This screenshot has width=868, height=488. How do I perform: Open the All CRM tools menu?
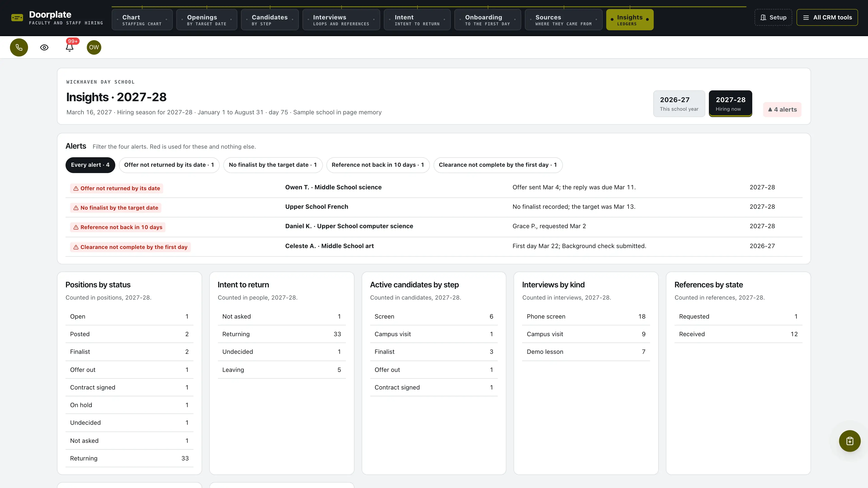tap(827, 18)
